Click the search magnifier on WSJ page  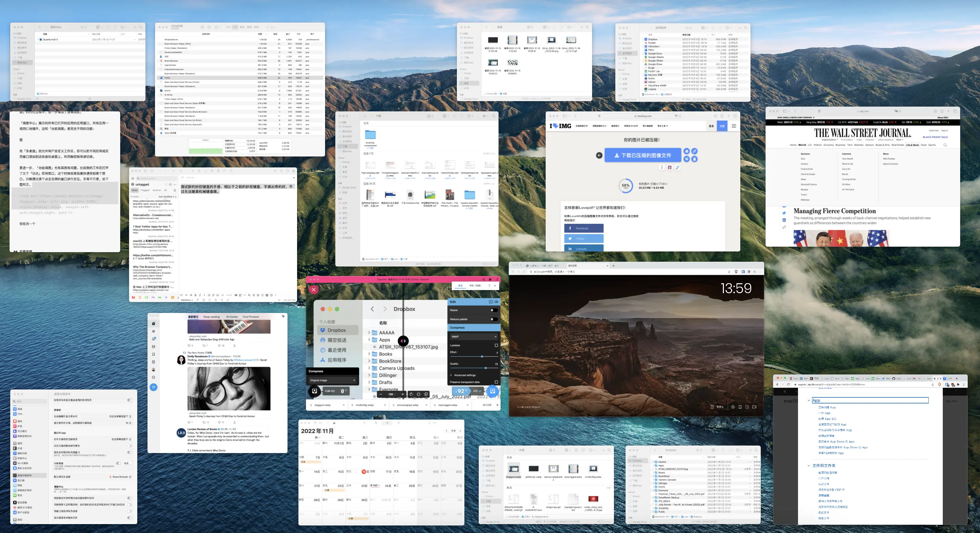click(945, 145)
